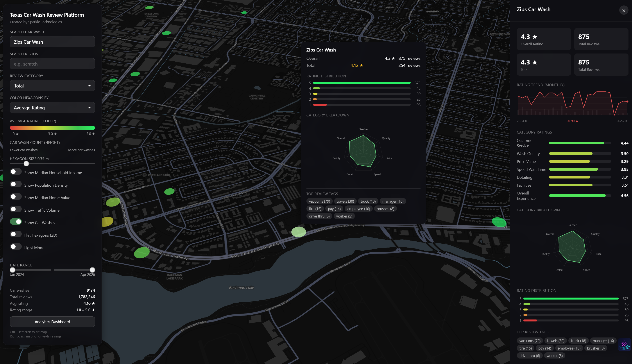Choose the tire (15) tag in popup
Image resolution: width=632 pixels, height=364 pixels.
[315, 209]
